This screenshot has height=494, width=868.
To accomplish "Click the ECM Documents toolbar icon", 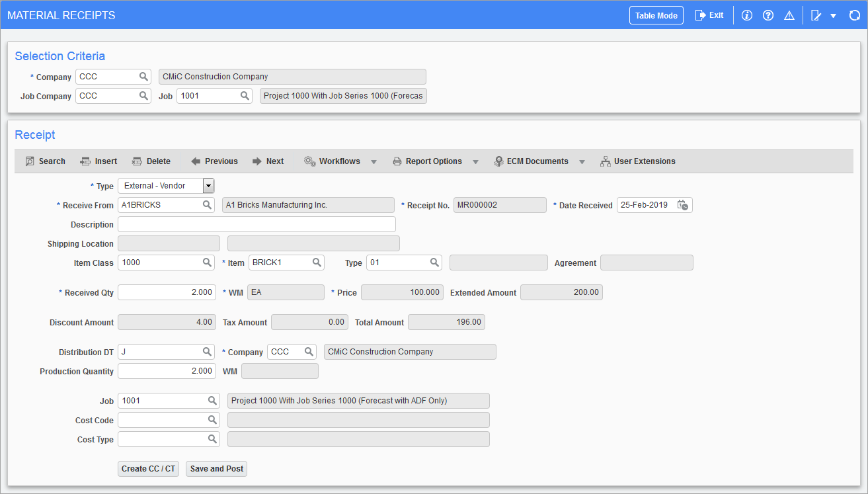I will (x=538, y=161).
